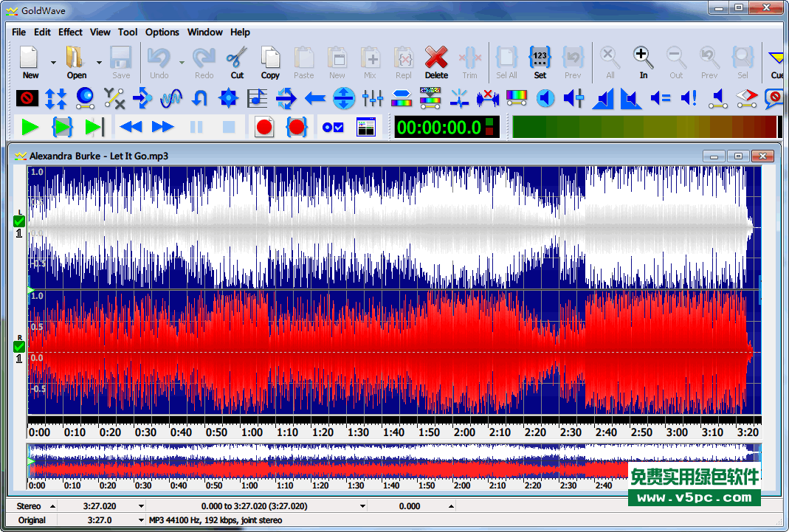Viewport: 789px width, 532px height.
Task: Toggle the left channel checkbox
Action: pyautogui.click(x=19, y=221)
